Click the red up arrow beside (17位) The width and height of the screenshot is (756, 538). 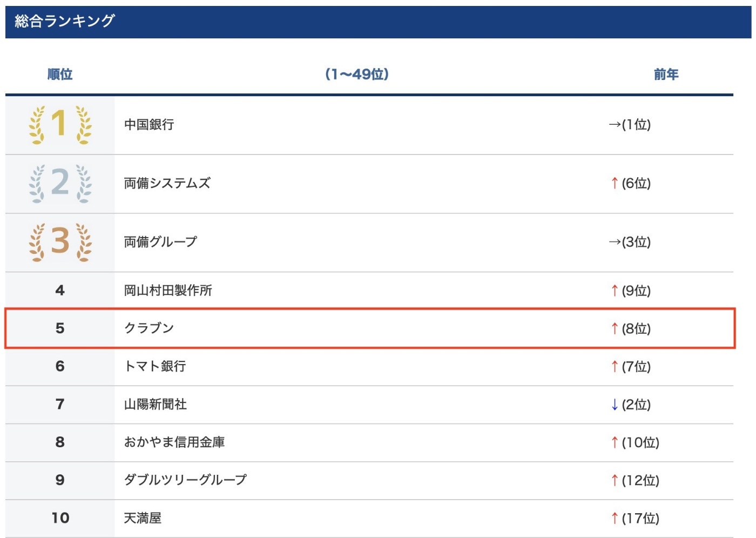(x=615, y=518)
